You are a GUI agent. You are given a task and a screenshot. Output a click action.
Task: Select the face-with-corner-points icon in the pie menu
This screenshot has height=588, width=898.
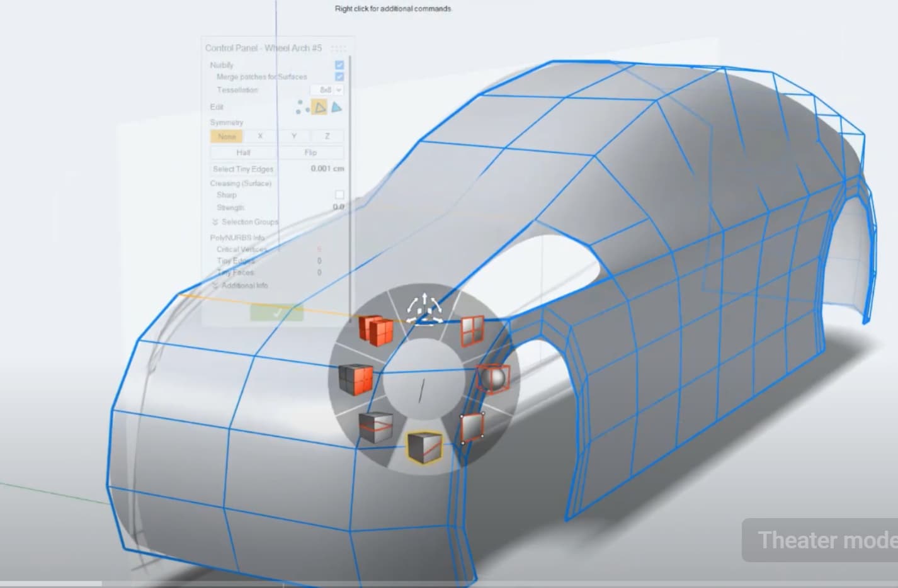[471, 428]
